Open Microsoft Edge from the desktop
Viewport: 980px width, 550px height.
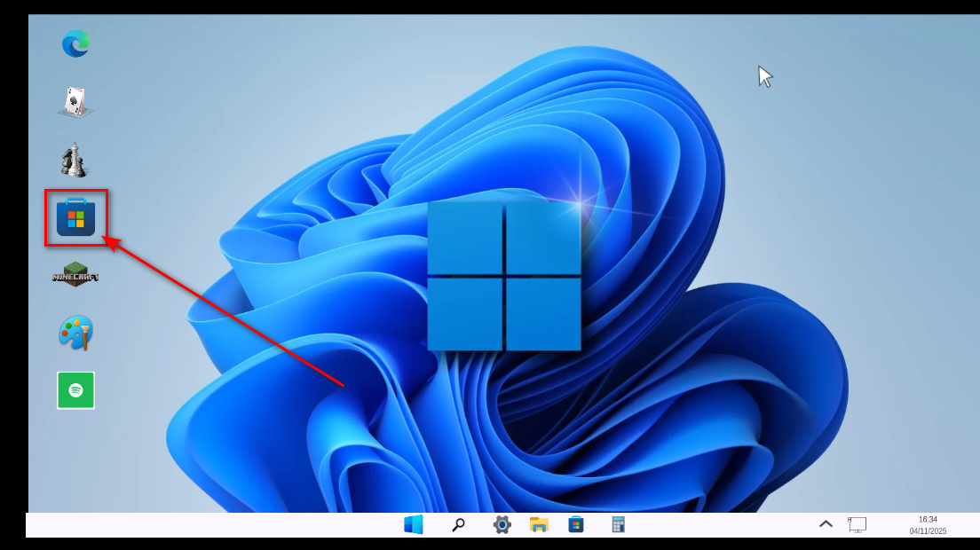tap(75, 43)
